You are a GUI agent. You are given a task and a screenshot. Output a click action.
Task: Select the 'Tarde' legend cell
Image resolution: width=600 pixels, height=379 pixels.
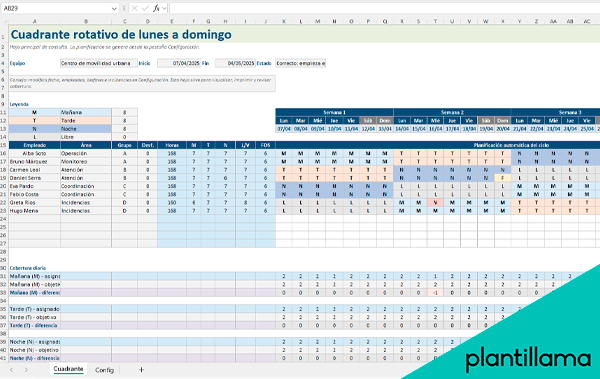86,121
